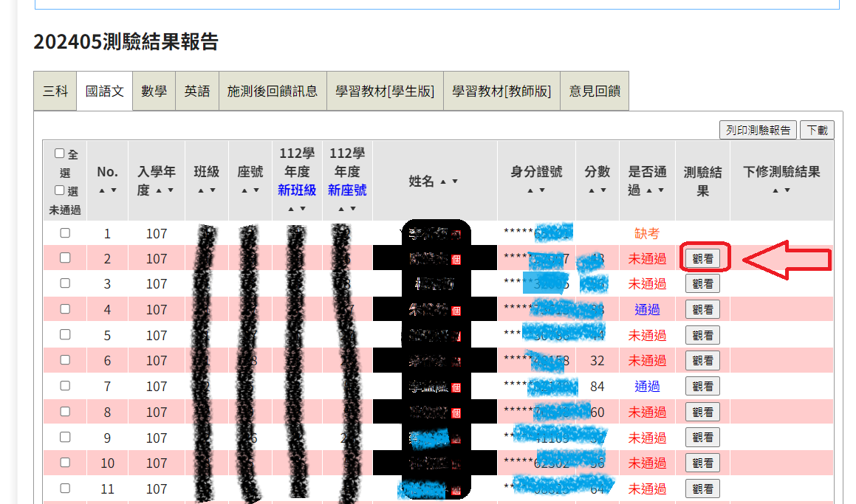Sort 身分證號 column descending with down arrow
The image size is (856, 504).
coord(542,190)
